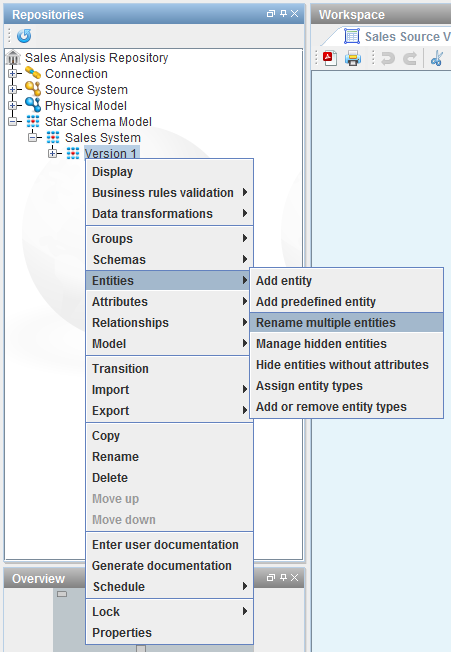Click the Physical Model node icon
This screenshot has width=451, height=652.
coord(33,105)
